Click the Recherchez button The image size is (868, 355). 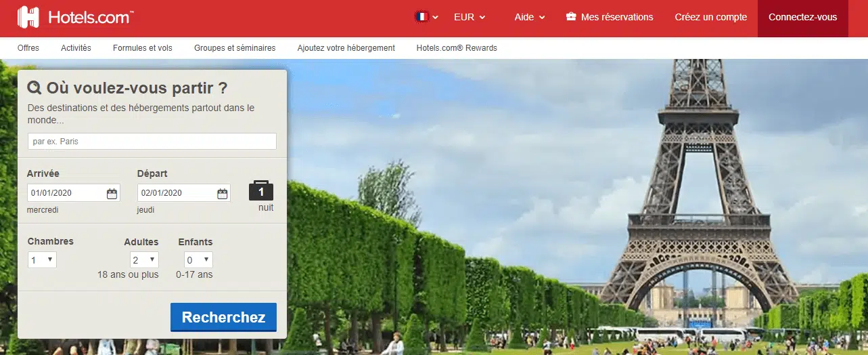click(223, 317)
